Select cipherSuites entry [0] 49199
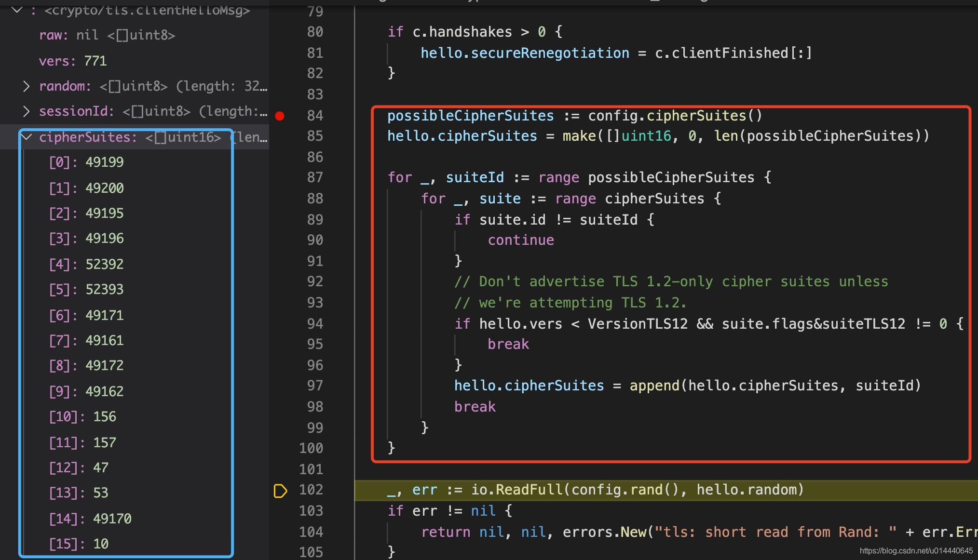Image resolution: width=978 pixels, height=560 pixels. click(x=86, y=162)
